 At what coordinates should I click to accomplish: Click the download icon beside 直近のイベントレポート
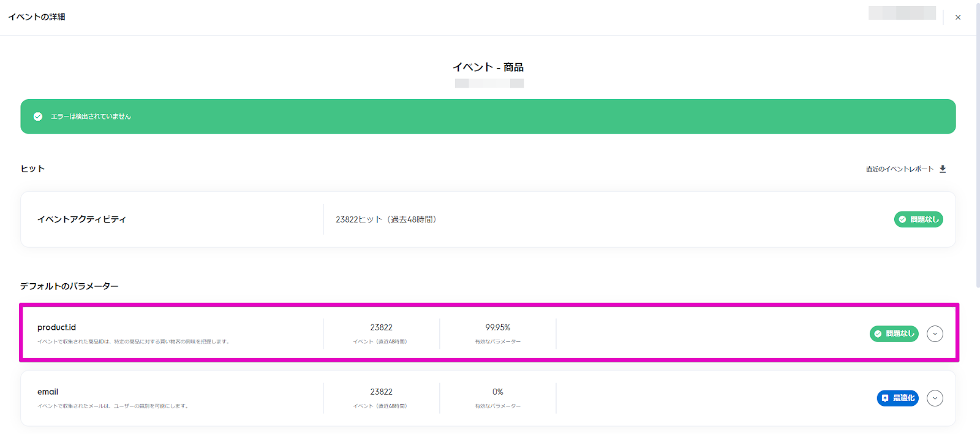pos(943,169)
